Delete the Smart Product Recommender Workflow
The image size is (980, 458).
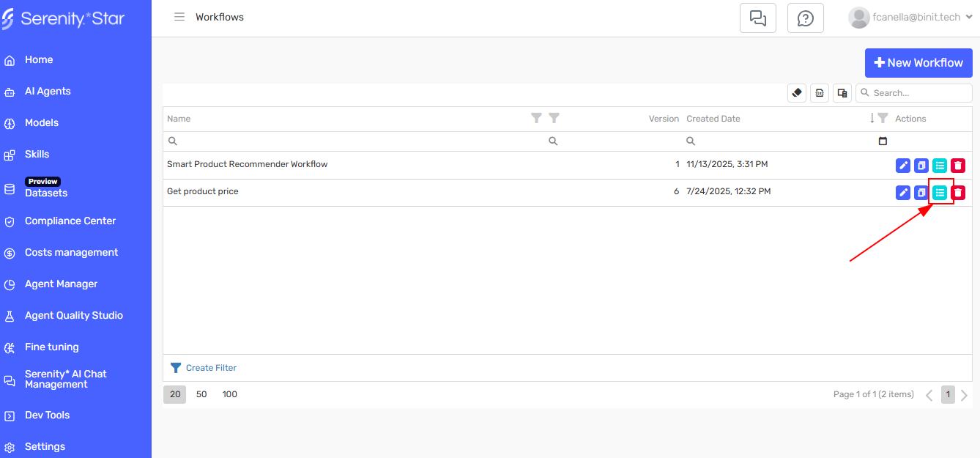(x=958, y=165)
